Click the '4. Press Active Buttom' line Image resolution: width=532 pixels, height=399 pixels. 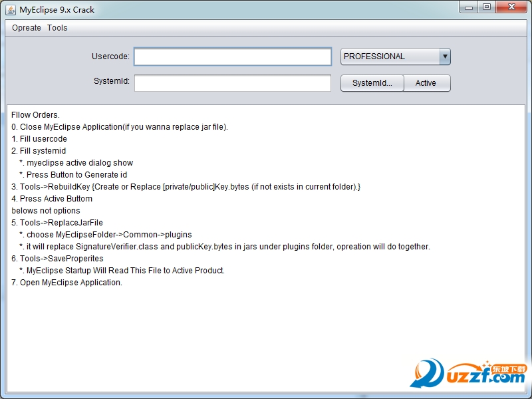coord(52,198)
